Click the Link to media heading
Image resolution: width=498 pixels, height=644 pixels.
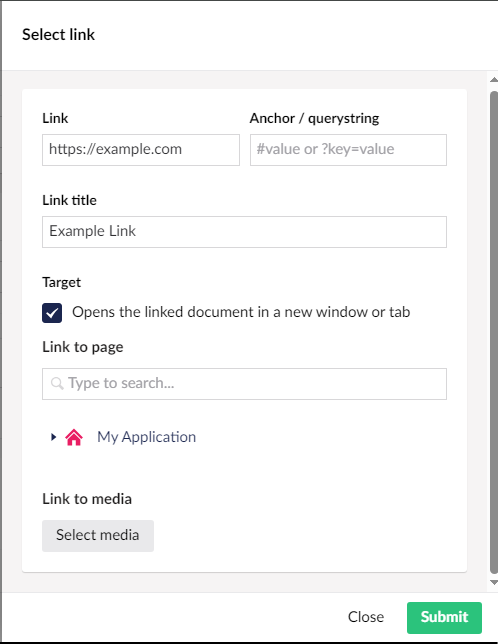click(87, 499)
